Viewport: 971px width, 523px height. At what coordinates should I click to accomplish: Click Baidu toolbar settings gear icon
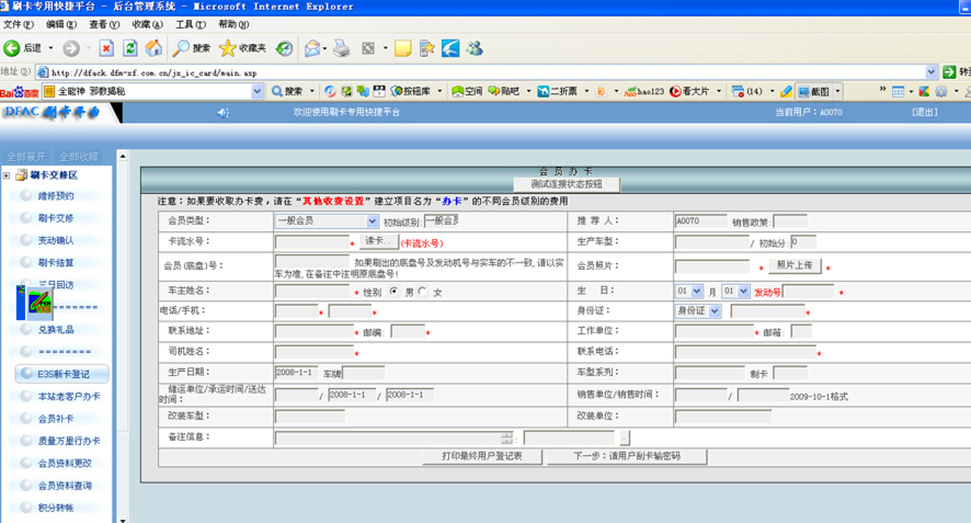(941, 92)
